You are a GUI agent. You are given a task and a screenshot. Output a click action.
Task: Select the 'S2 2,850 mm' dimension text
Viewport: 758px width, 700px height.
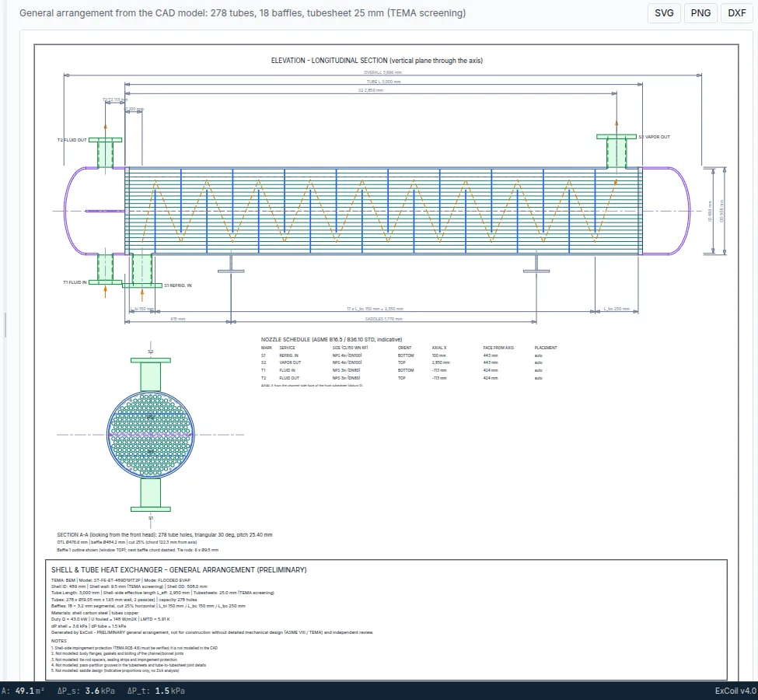click(x=371, y=90)
